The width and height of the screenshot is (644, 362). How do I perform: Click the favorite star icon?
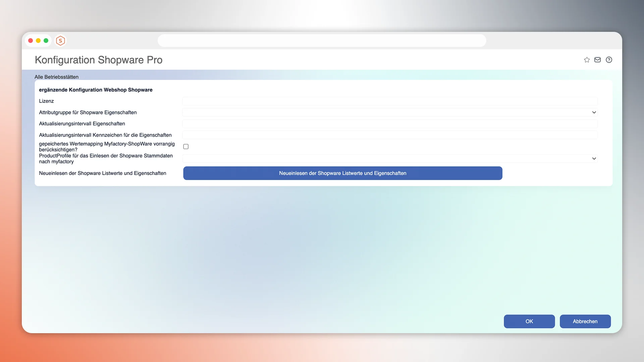(x=587, y=60)
